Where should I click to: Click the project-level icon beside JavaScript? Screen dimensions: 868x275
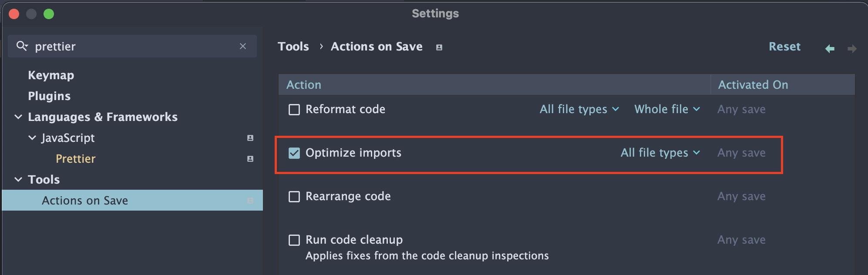[250, 138]
